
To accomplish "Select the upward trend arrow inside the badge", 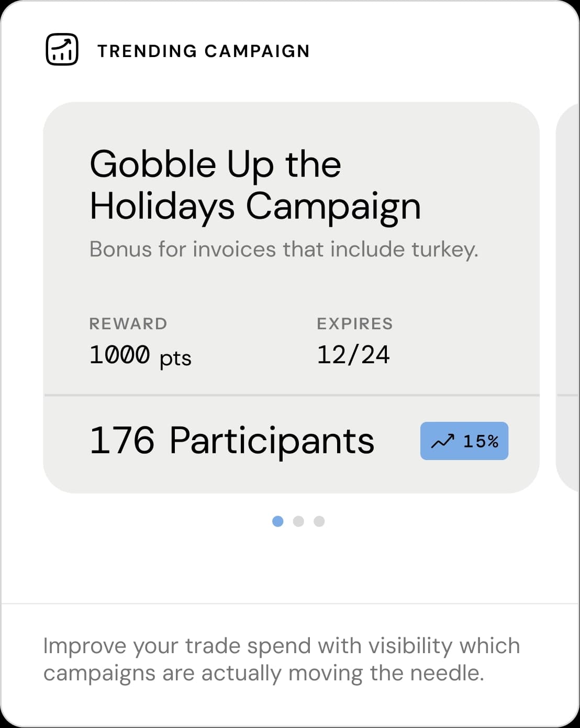I will coord(443,441).
